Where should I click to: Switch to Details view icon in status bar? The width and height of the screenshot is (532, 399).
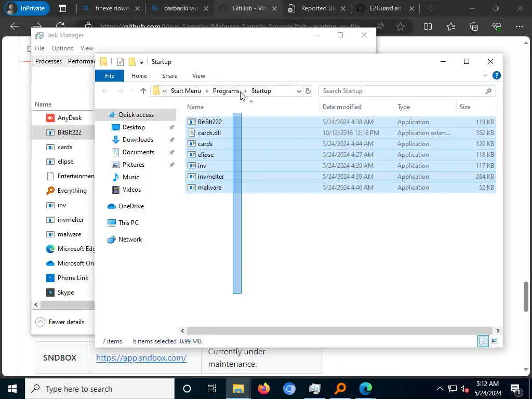pos(483,341)
